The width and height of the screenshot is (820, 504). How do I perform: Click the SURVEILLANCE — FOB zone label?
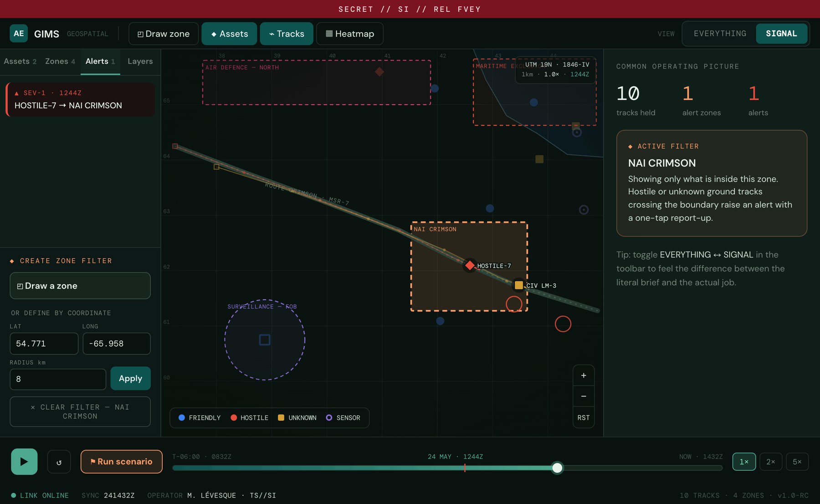coord(262,306)
